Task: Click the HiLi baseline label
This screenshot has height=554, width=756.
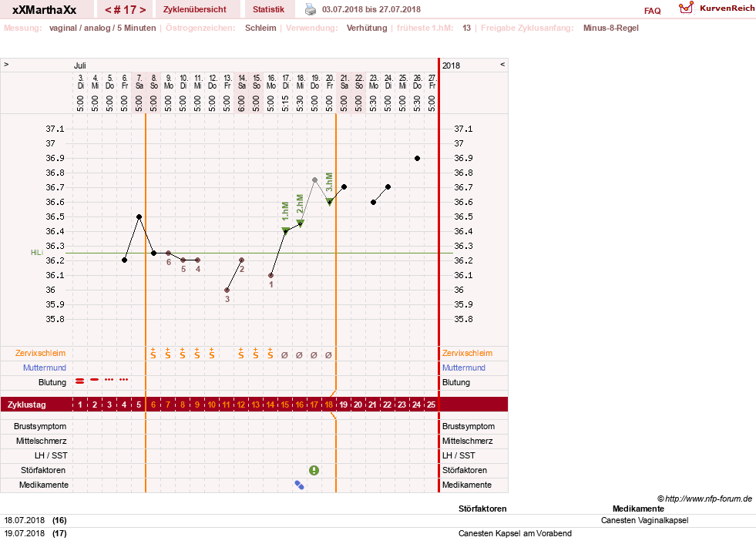Action: [x=37, y=253]
